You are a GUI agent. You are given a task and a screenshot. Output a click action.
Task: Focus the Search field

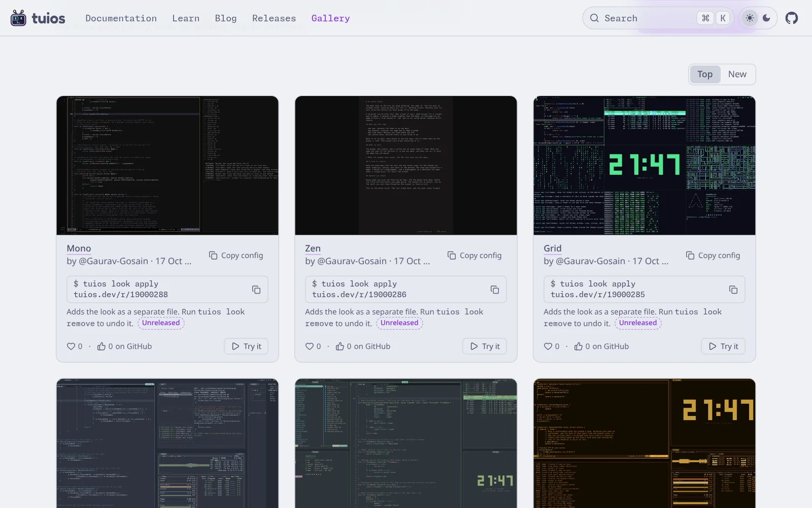click(x=658, y=18)
